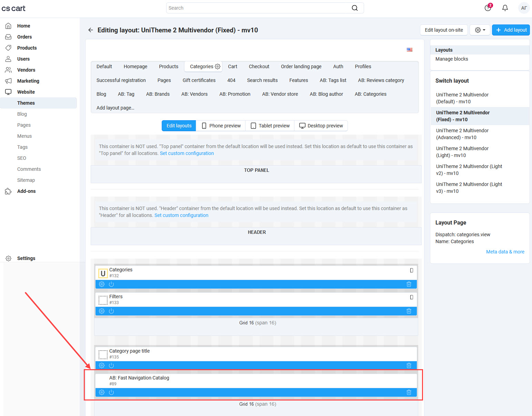The height and width of the screenshot is (416, 532).
Task: Select Sitemap under Website
Action: click(x=26, y=180)
